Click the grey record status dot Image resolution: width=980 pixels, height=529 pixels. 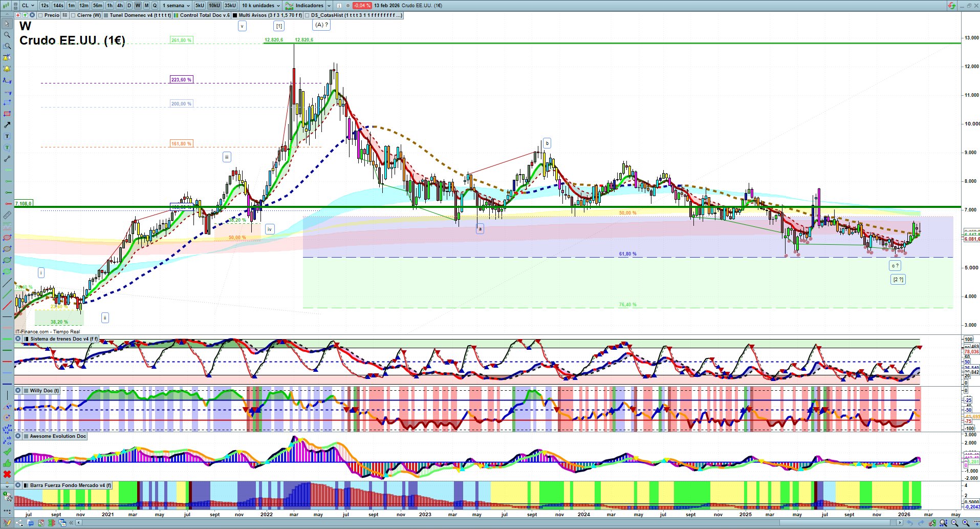pos(348,6)
